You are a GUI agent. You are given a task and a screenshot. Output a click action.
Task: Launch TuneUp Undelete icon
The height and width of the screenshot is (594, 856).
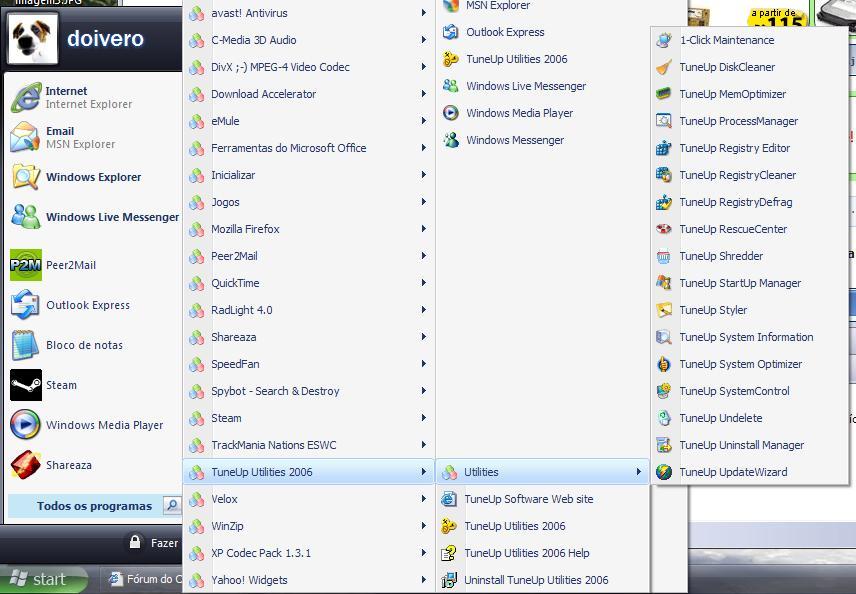pyautogui.click(x=663, y=418)
